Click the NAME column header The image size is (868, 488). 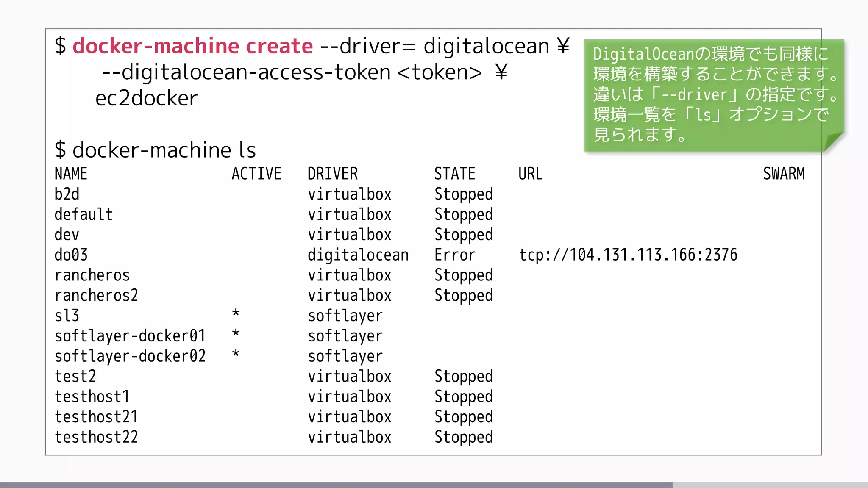(x=71, y=174)
